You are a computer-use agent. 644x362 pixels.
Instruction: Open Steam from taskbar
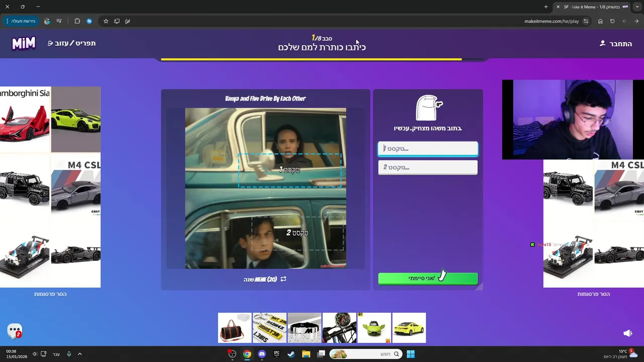point(291,354)
